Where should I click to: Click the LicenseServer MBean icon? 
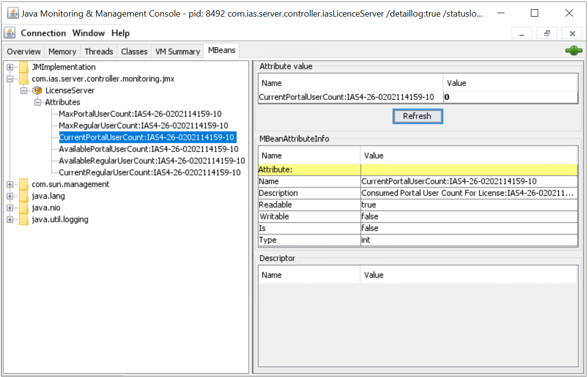click(37, 90)
